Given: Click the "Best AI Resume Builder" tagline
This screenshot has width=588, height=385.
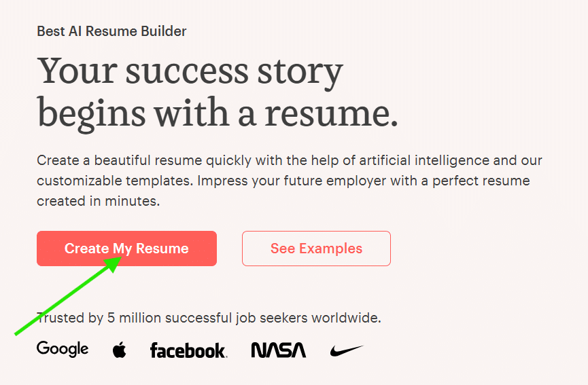Looking at the screenshot, I should [x=111, y=31].
